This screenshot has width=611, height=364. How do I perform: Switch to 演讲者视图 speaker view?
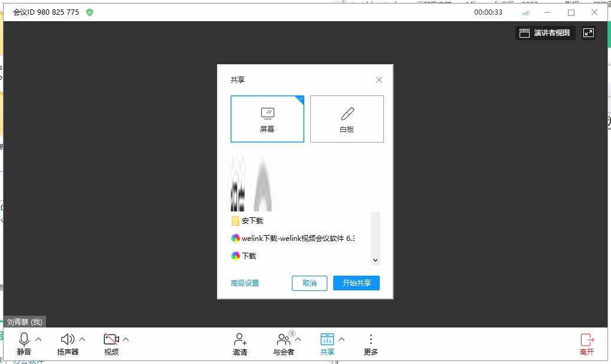pyautogui.click(x=544, y=32)
